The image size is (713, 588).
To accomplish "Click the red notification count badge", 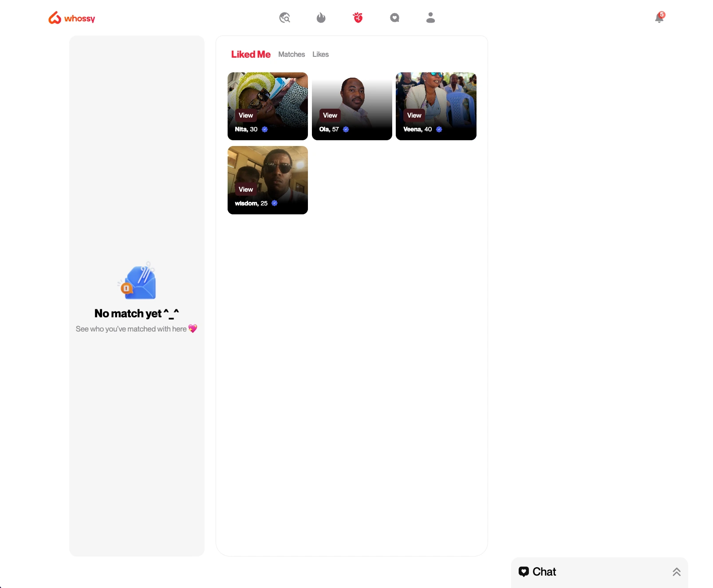I will 662,15.
